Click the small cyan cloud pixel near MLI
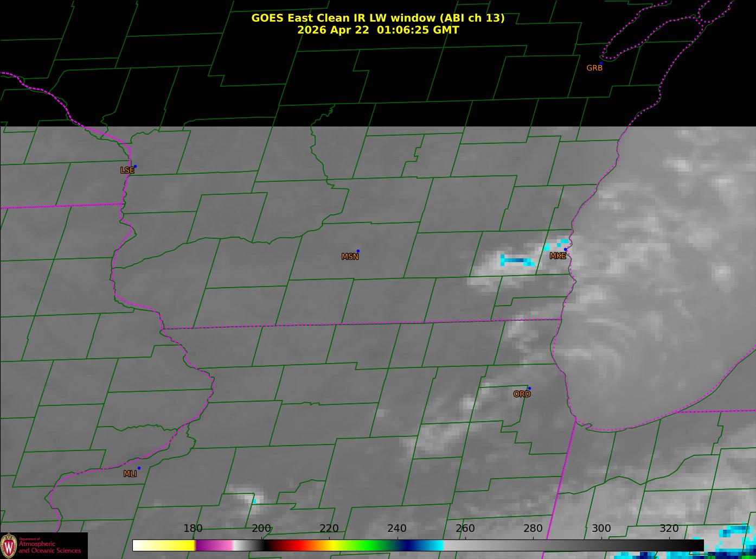Image resolution: width=756 pixels, height=559 pixels. pos(254,501)
